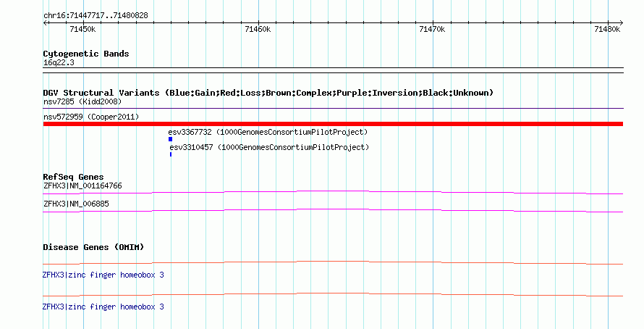
Task: Open the nsv7285 (Kidd2008) variant label
Action: click(82, 101)
